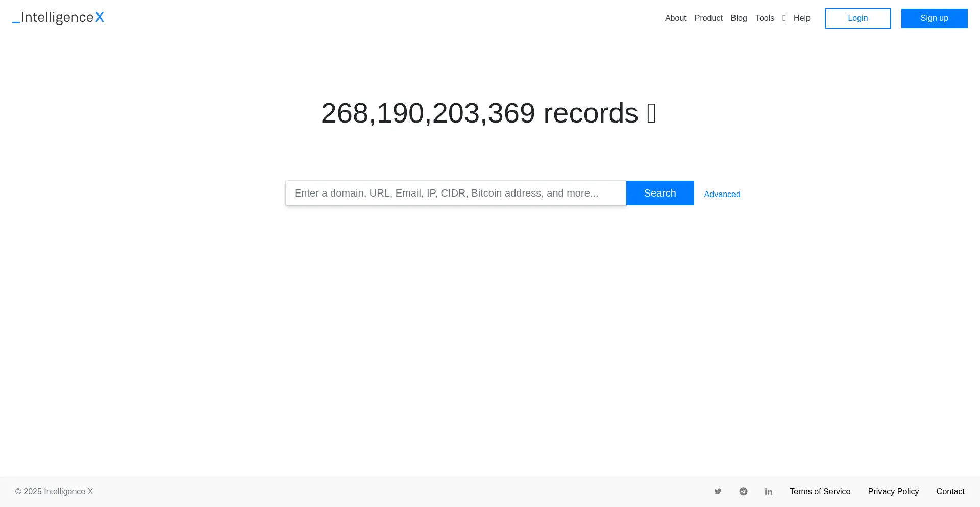980x507 pixels.
Task: Click the Sign up button
Action: coord(935,18)
